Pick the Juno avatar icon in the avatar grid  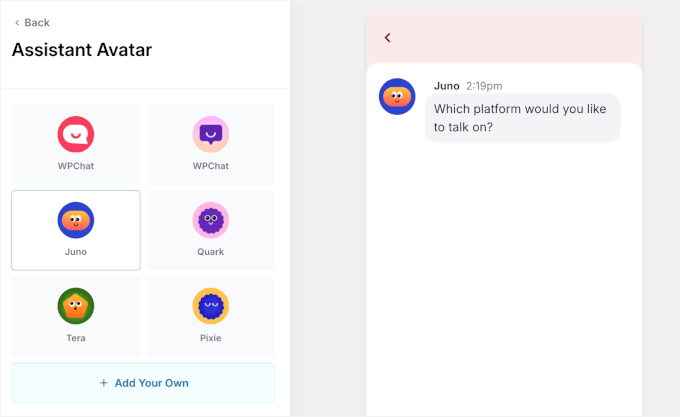click(76, 220)
